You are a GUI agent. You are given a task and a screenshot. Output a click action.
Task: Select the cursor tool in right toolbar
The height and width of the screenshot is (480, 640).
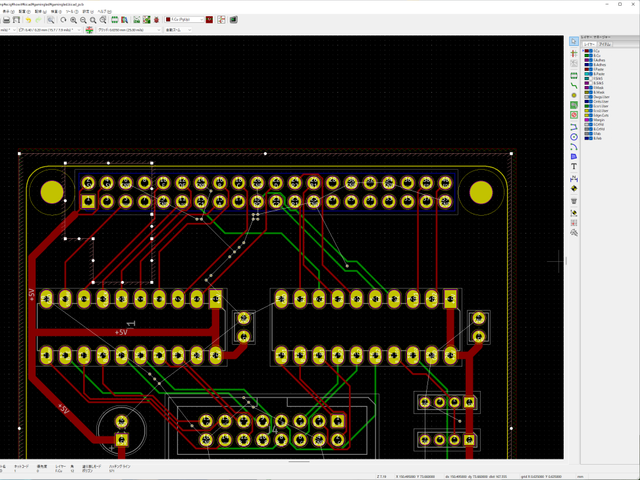pos(573,41)
